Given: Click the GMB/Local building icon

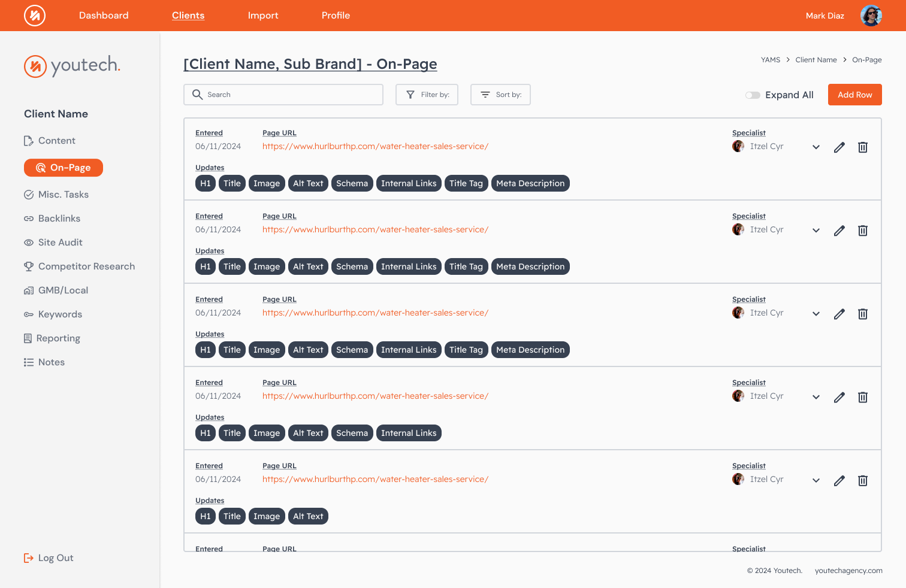Looking at the screenshot, I should pos(28,290).
